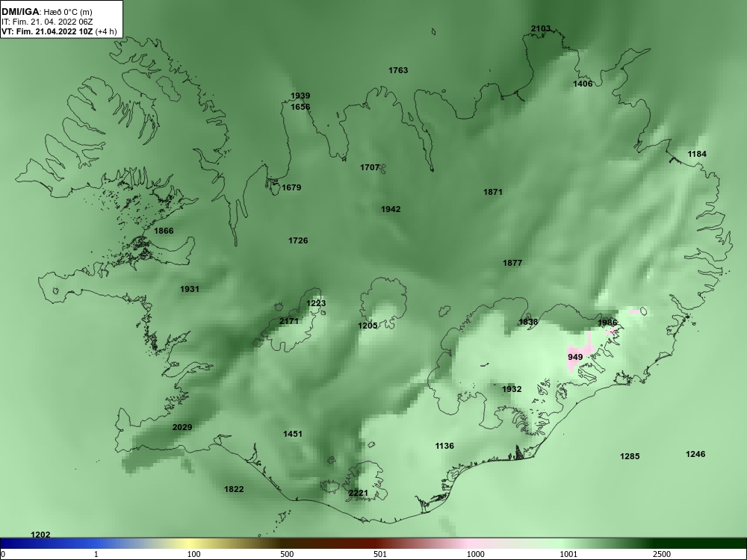This screenshot has width=747, height=560.
Task: Click the 1942 height label
Action: pos(391,210)
